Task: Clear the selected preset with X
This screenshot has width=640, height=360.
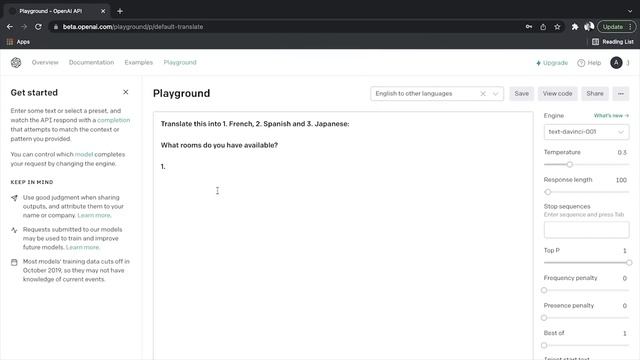Action: pyautogui.click(x=483, y=93)
